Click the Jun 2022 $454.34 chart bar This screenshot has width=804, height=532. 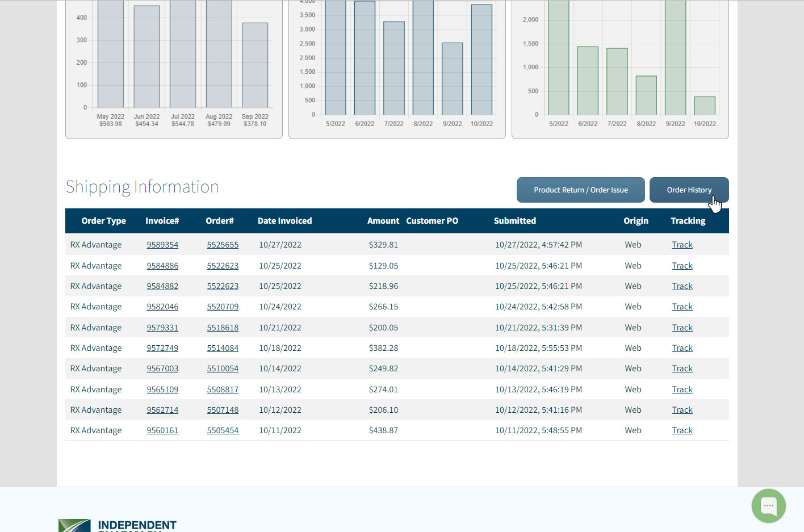pyautogui.click(x=146, y=57)
